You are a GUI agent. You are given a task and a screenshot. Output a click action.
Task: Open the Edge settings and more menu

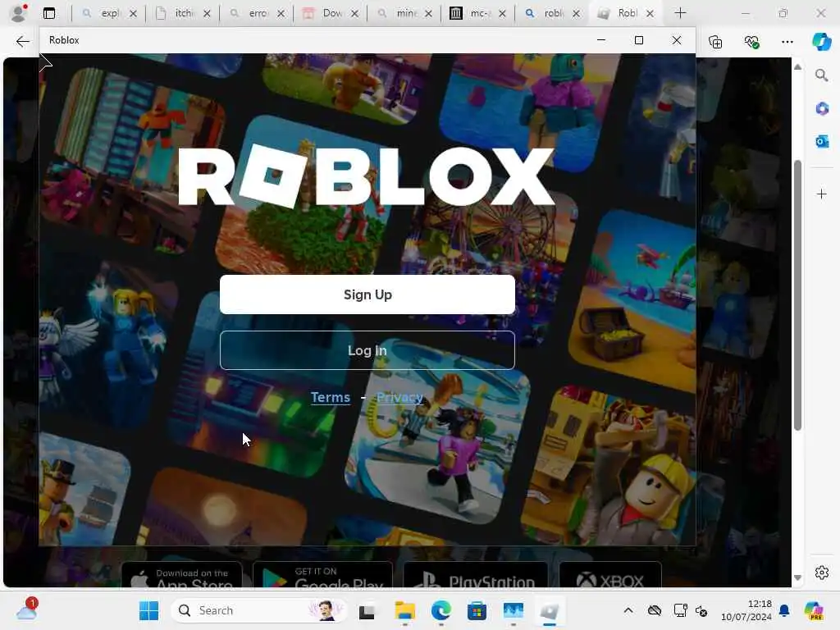coord(787,42)
